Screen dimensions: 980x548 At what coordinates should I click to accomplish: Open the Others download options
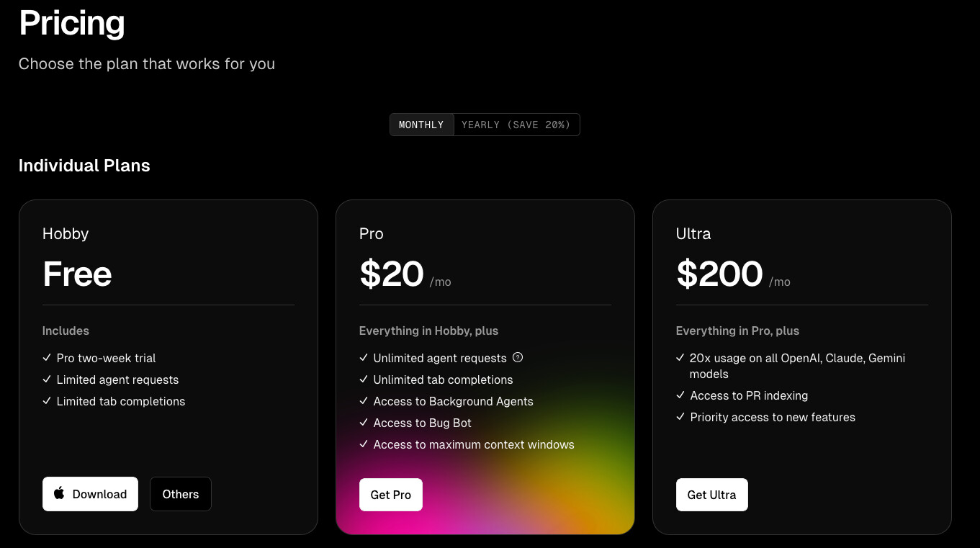(181, 494)
